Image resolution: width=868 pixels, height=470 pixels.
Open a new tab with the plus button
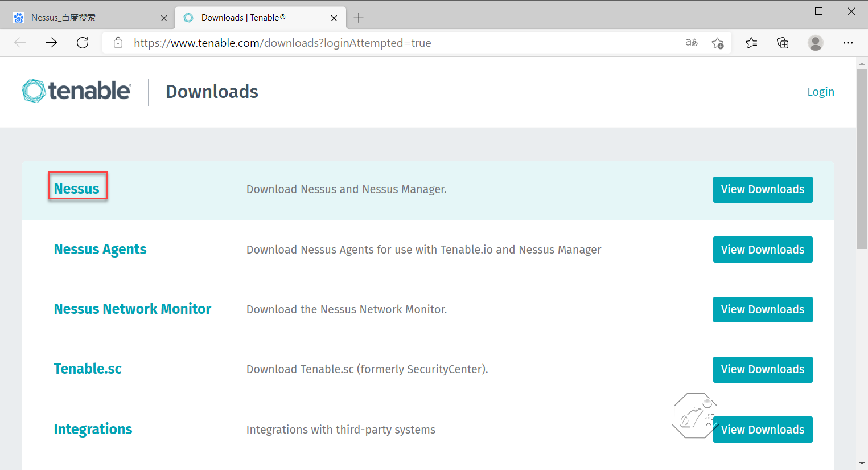(359, 18)
